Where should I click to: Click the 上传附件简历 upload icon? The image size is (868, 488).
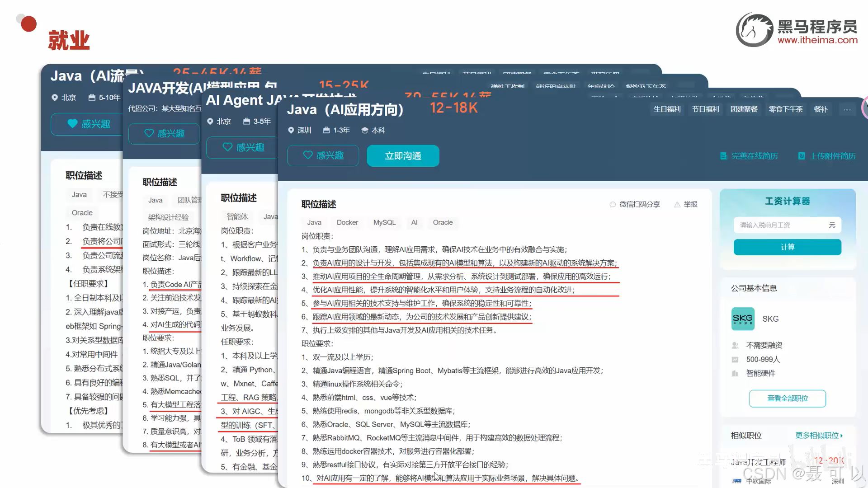tap(802, 156)
